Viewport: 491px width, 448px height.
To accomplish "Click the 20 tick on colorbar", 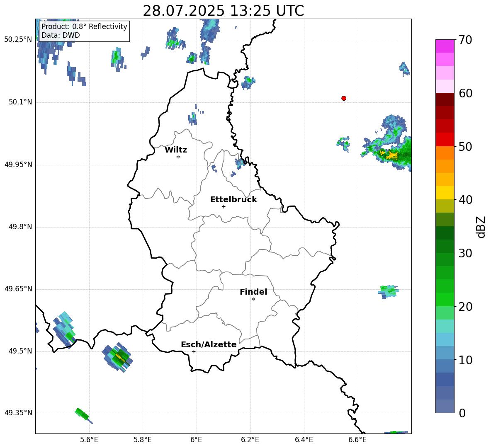I will [465, 306].
